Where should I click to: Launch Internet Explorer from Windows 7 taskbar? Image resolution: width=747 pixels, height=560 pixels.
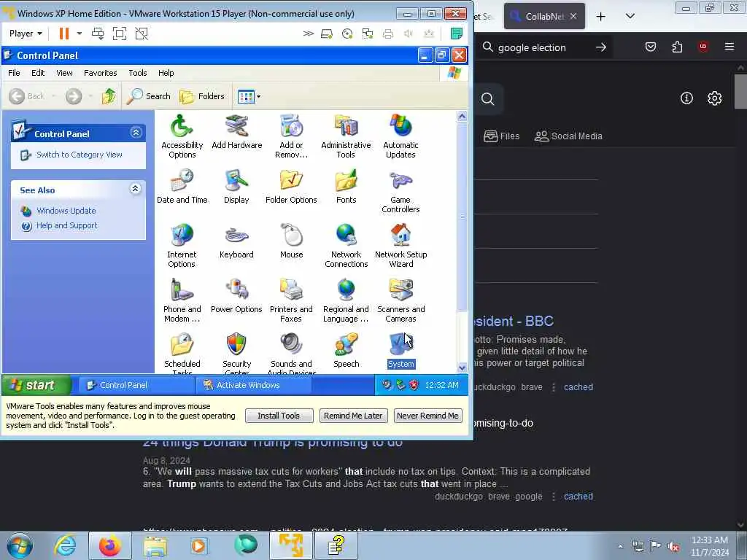[x=64, y=545]
